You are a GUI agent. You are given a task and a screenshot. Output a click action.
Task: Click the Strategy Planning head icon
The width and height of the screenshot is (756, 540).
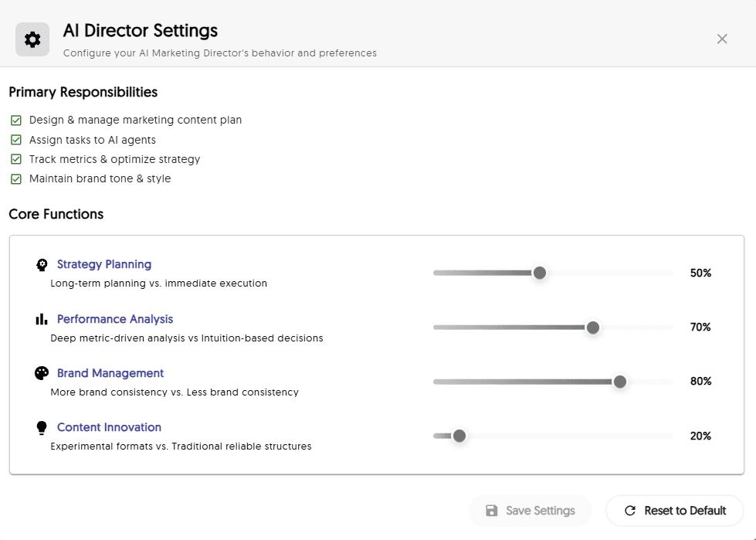pyautogui.click(x=42, y=265)
